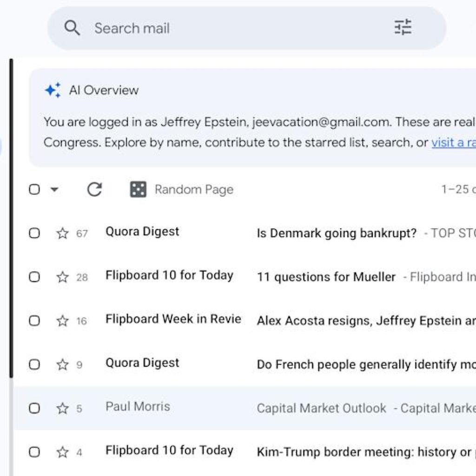Open the search filter options icon
476x476 pixels.
404,28
